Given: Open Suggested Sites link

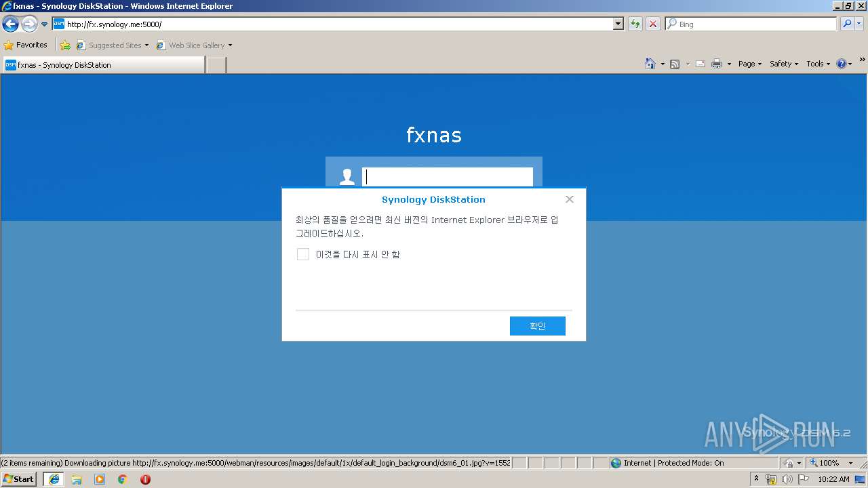Looking at the screenshot, I should click(113, 45).
